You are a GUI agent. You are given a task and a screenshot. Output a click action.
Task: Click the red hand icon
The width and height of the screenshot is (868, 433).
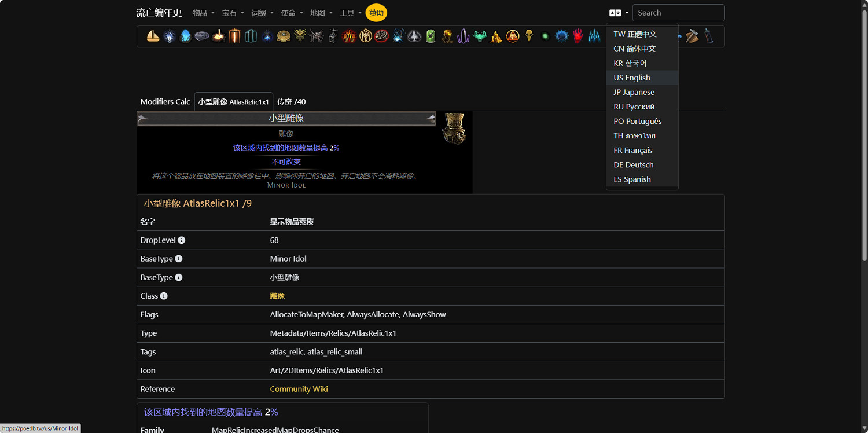(x=578, y=36)
